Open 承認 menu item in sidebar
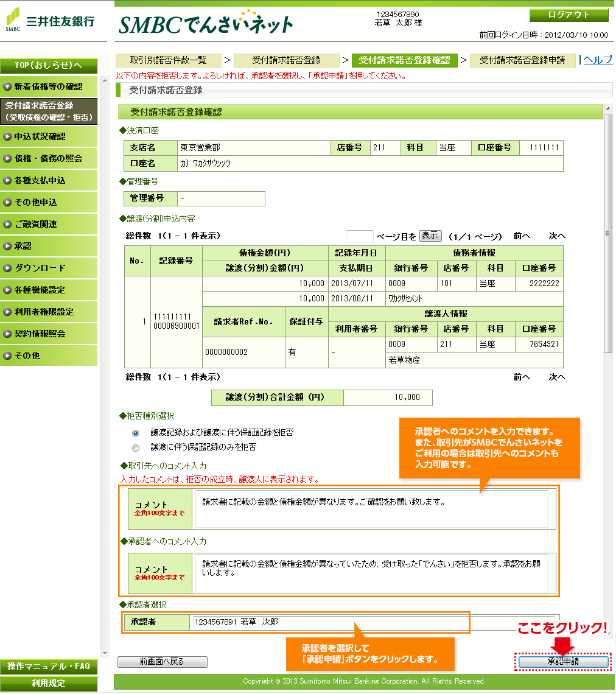 point(49,246)
